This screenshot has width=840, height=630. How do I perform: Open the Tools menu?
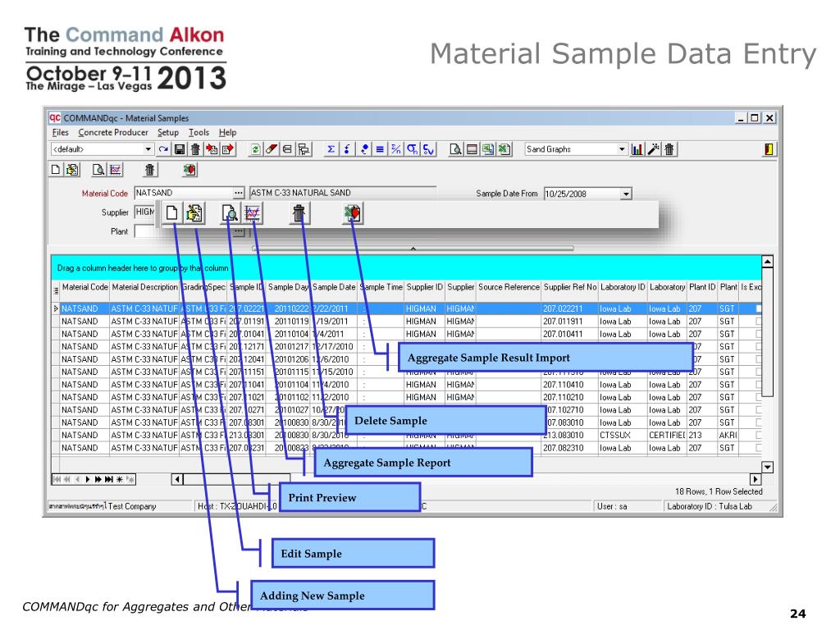[199, 132]
